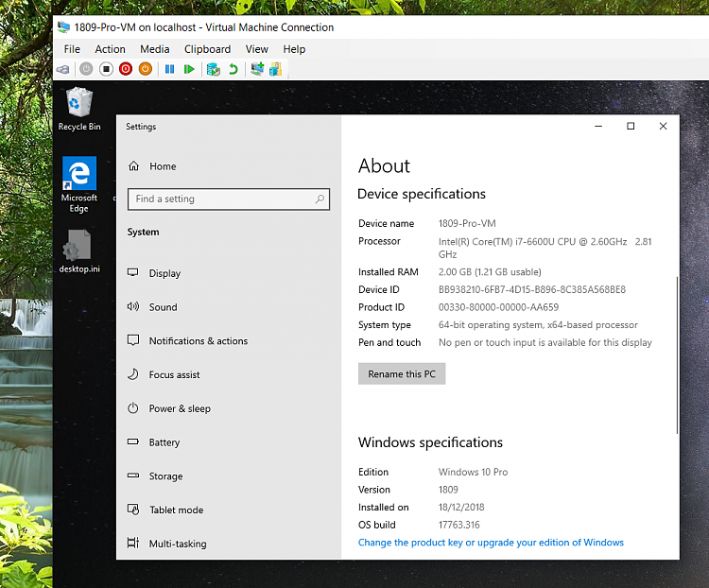Select the Microsoft Edge desktop shortcut
Screen dimensions: 709x588
click(78, 184)
